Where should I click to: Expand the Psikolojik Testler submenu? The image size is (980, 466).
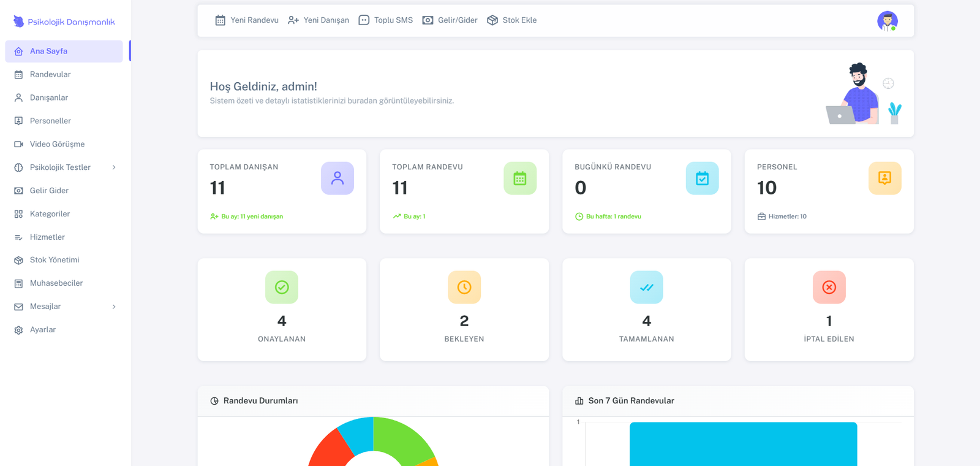tap(114, 167)
